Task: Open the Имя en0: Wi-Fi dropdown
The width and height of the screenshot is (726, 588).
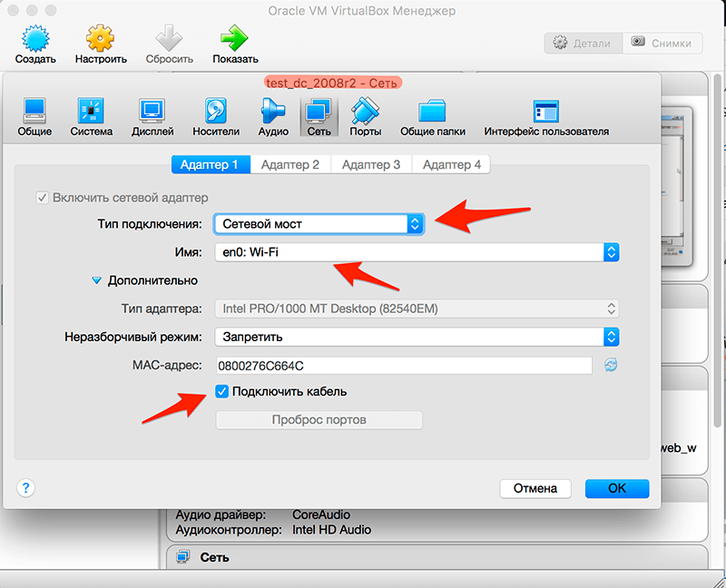Action: [417, 252]
